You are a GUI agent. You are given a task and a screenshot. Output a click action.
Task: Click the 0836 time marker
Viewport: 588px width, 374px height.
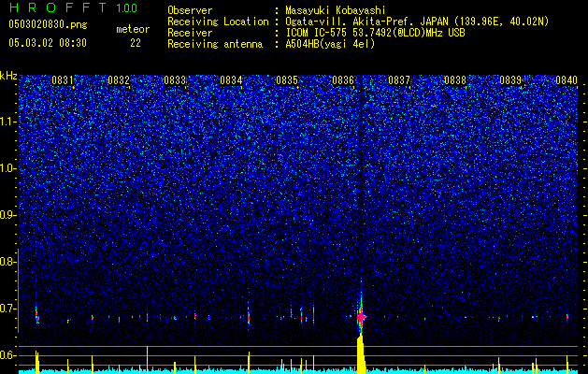(x=343, y=80)
